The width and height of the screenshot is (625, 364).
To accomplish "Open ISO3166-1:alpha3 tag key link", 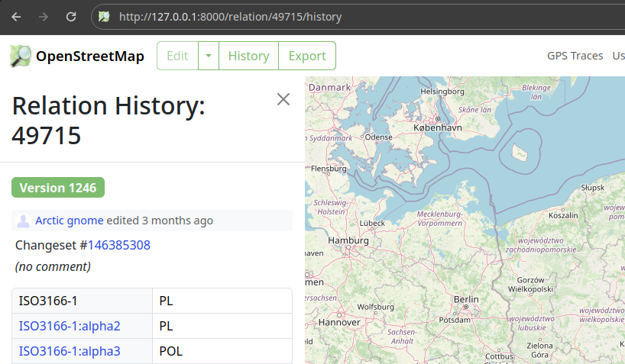I will pyautogui.click(x=70, y=351).
